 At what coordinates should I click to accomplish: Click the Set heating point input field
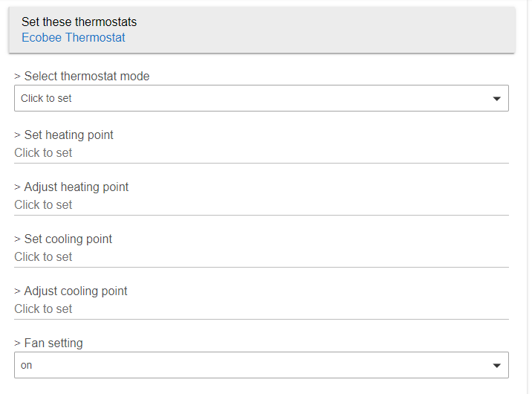pyautogui.click(x=261, y=154)
